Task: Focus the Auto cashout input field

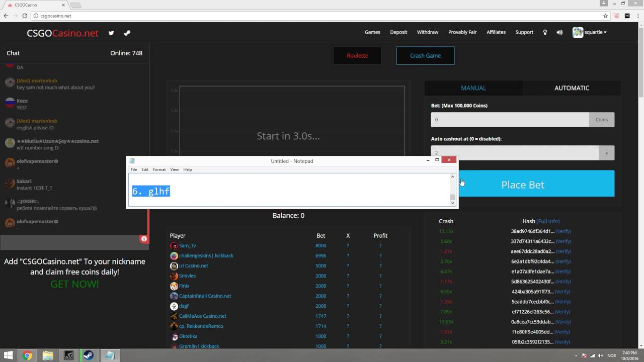Action: tap(515, 153)
